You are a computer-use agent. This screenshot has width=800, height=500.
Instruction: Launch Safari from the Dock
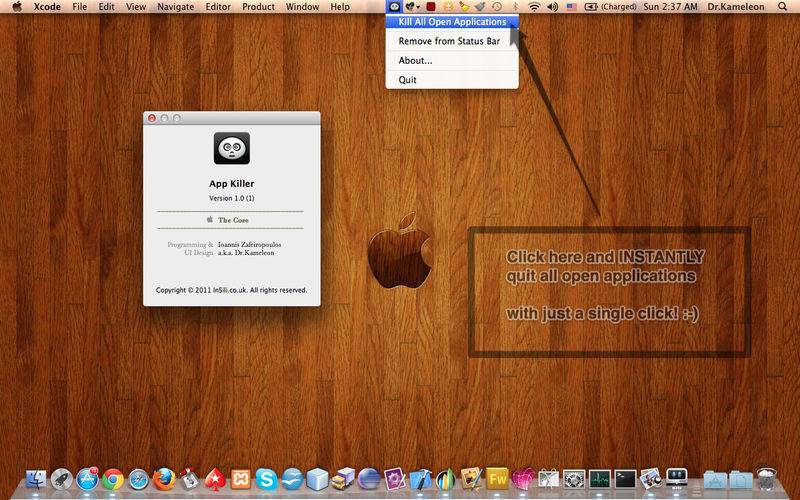(x=138, y=480)
